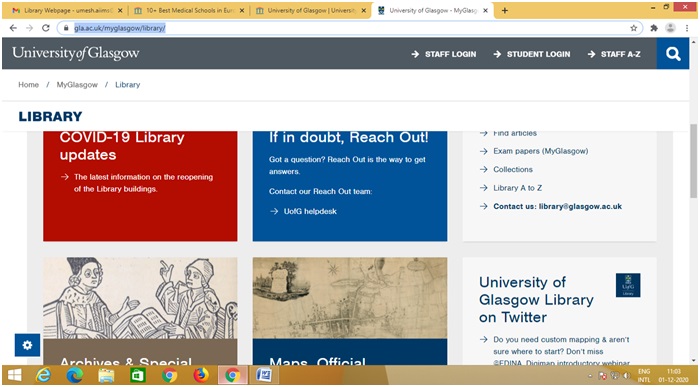700x387 pixels.
Task: Open University of Glasgow Library on Twitter heading
Action: 536,300
